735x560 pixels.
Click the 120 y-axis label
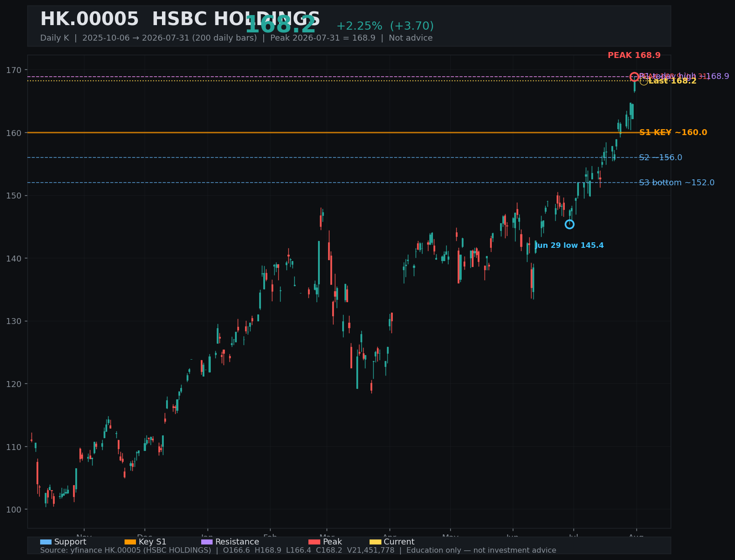pos(14,384)
